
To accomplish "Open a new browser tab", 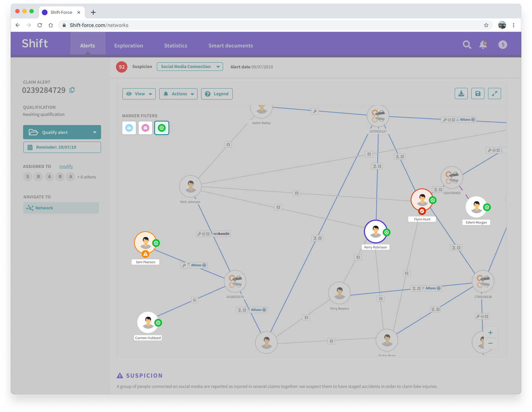I will (x=93, y=12).
